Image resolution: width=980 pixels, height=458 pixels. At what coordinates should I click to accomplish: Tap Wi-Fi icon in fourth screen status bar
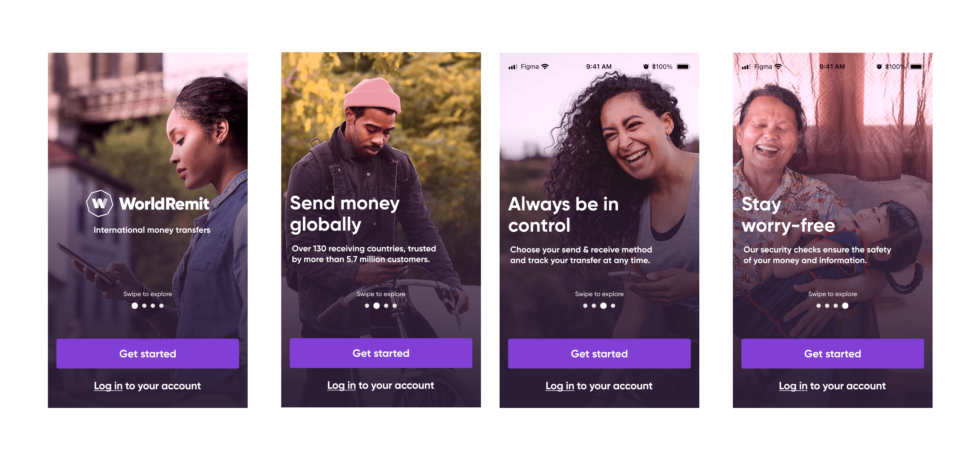point(778,67)
